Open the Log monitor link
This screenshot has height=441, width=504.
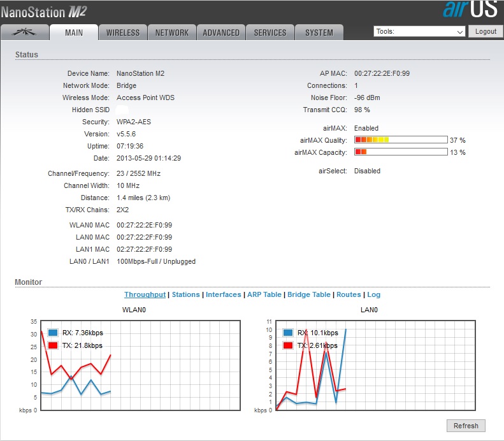click(x=374, y=294)
